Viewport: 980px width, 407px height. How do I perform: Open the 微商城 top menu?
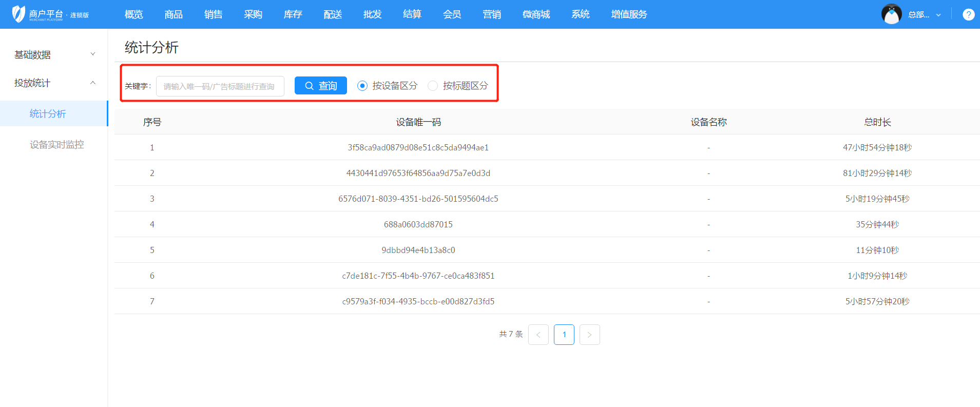point(536,14)
